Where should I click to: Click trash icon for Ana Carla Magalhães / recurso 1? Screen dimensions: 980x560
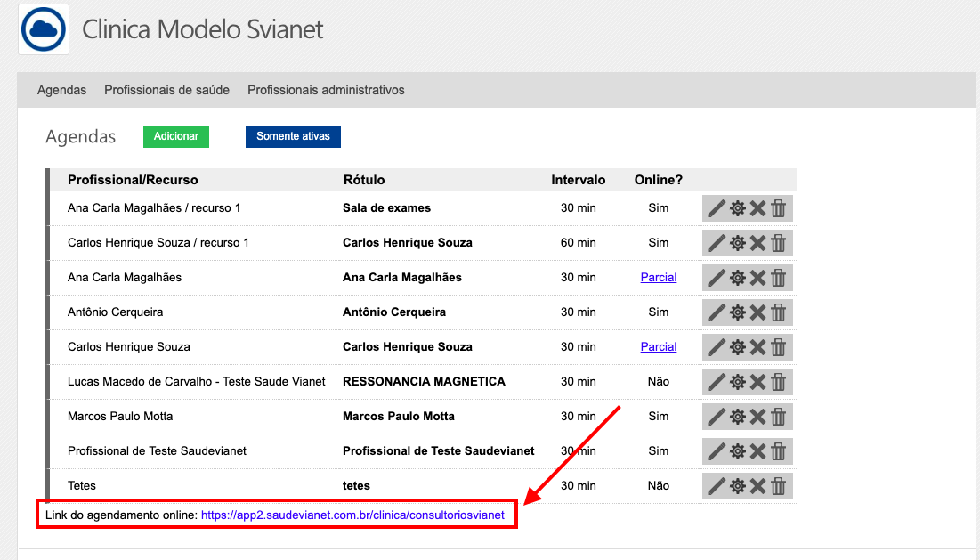coord(779,208)
